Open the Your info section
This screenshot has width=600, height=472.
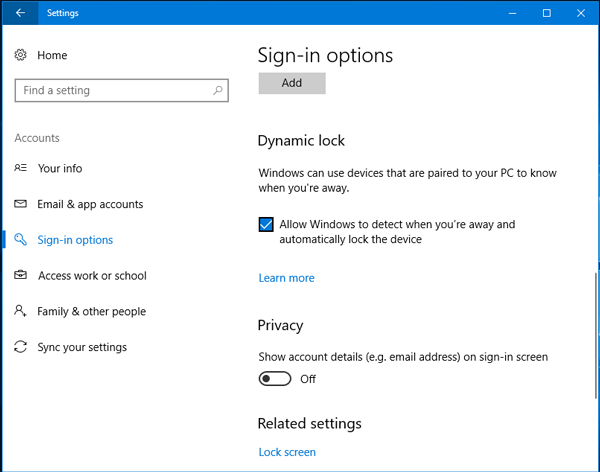click(60, 168)
